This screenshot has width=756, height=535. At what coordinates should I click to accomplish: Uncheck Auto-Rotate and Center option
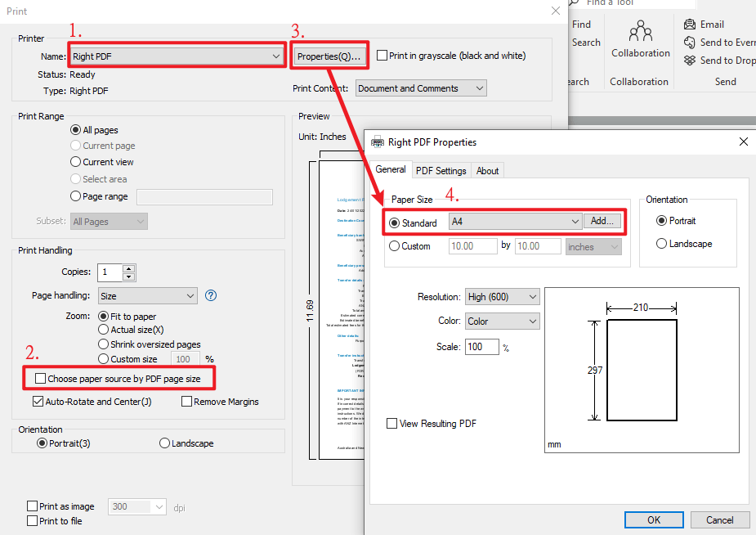[38, 402]
